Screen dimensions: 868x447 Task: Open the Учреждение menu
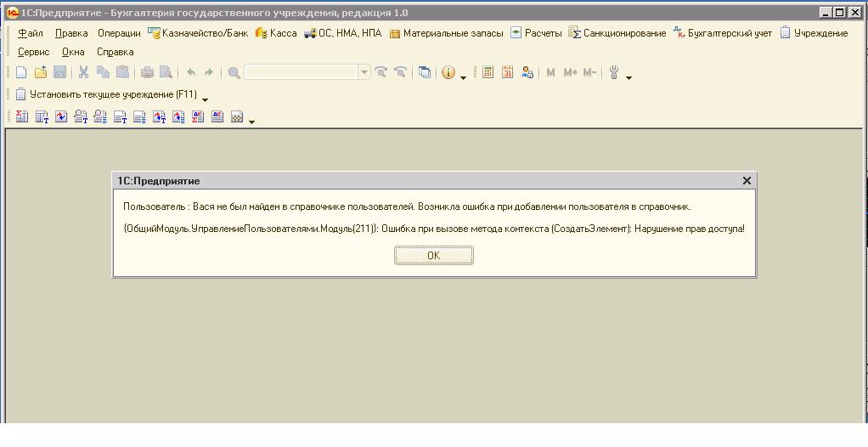[x=814, y=33]
